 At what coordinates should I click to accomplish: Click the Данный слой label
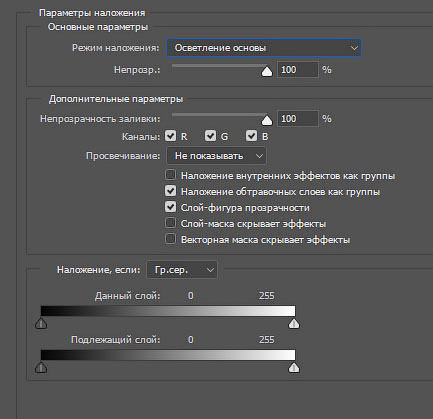[x=127, y=296]
